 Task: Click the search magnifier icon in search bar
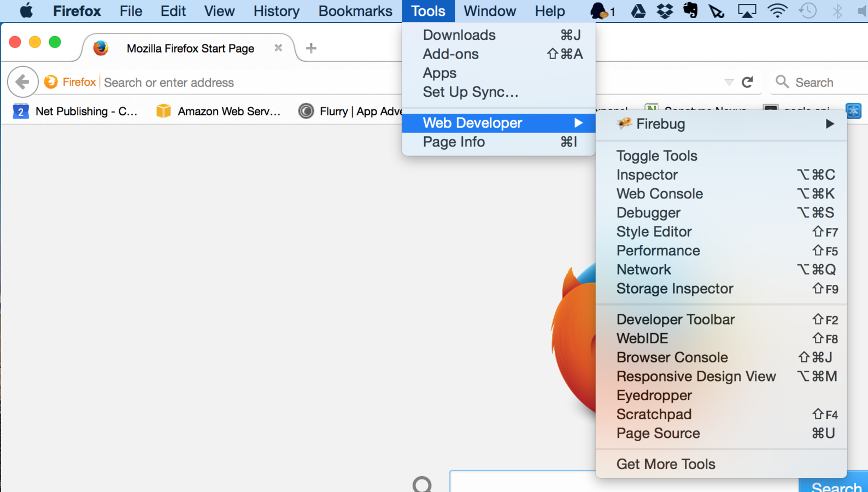(782, 82)
